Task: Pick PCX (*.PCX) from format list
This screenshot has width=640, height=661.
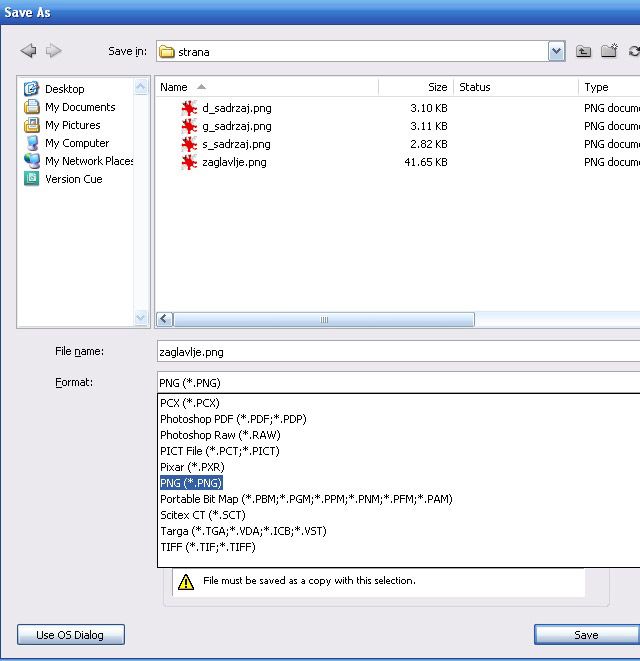Action: (190, 403)
